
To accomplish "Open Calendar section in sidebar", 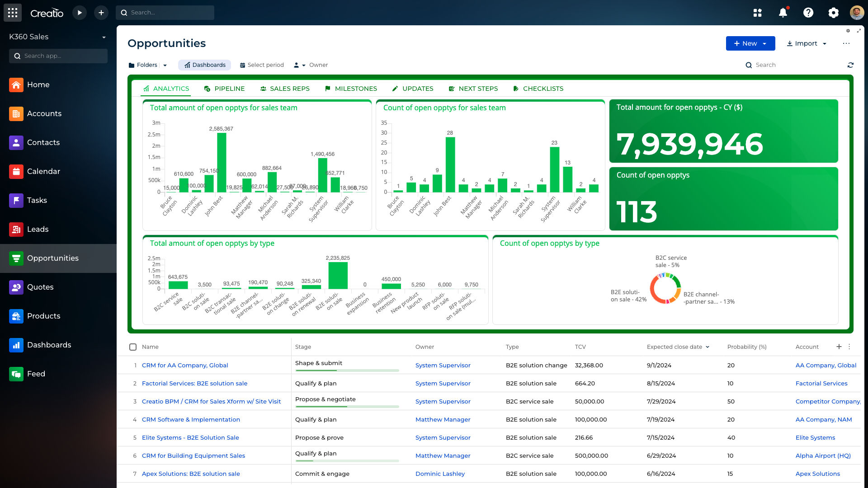I will tap(58, 171).
